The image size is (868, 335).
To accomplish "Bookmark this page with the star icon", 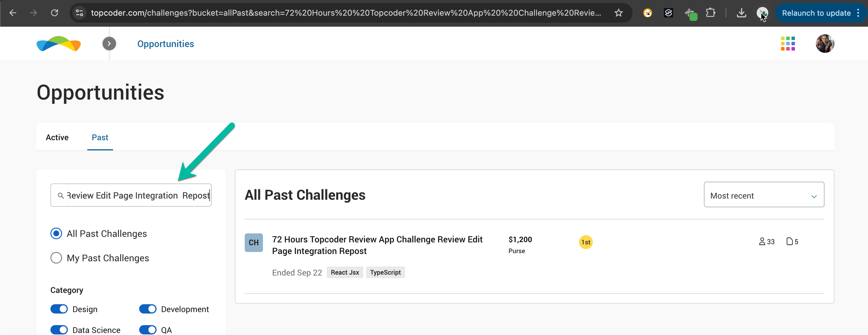I will (x=618, y=13).
